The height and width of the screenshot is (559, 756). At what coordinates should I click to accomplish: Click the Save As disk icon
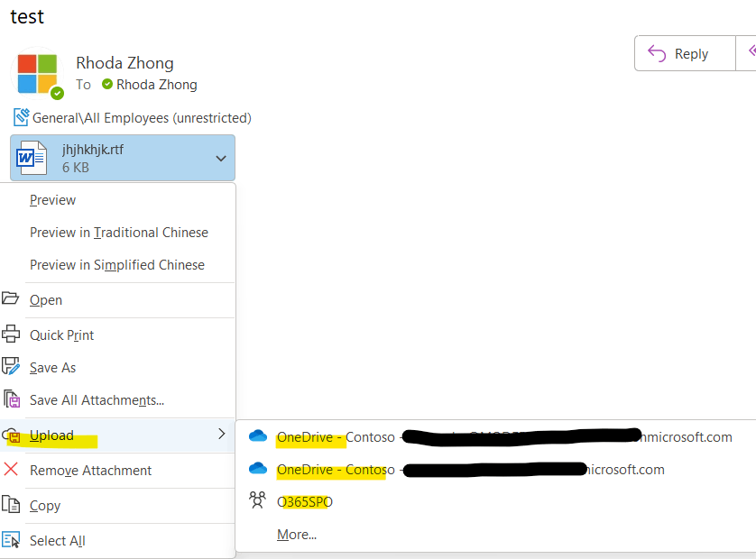[x=11, y=366]
